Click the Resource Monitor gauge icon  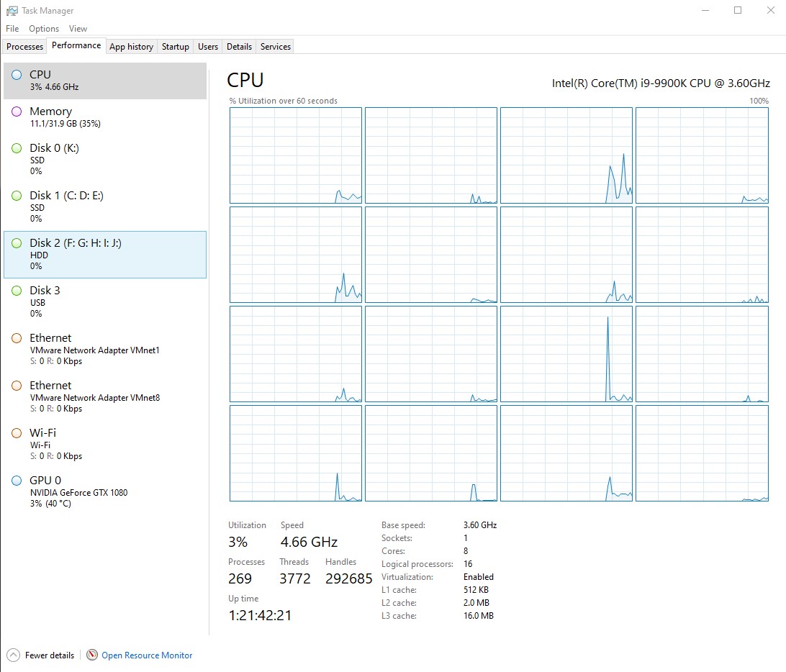(92, 655)
